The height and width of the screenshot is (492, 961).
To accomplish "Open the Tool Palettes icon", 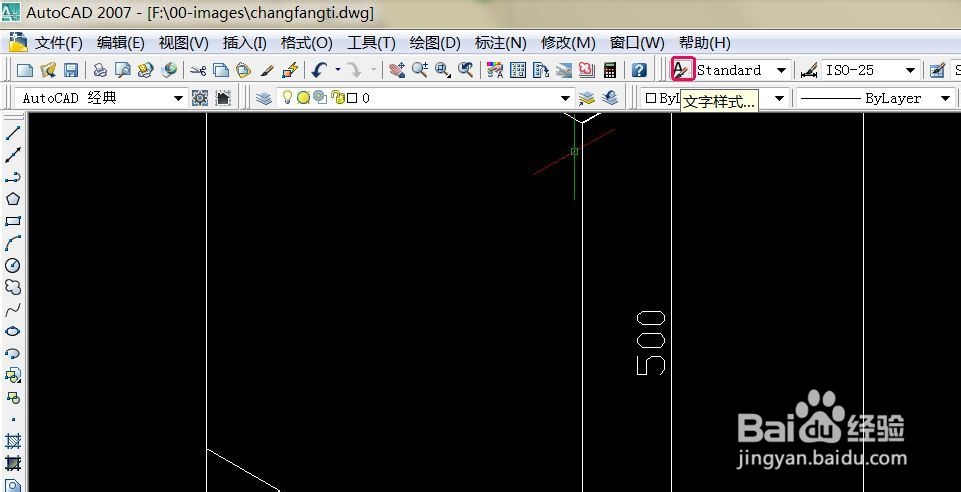I will [x=541, y=70].
